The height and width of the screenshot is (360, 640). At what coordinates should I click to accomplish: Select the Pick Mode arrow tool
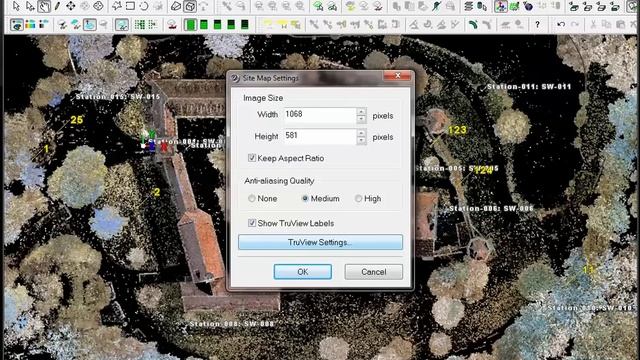pos(16,6)
